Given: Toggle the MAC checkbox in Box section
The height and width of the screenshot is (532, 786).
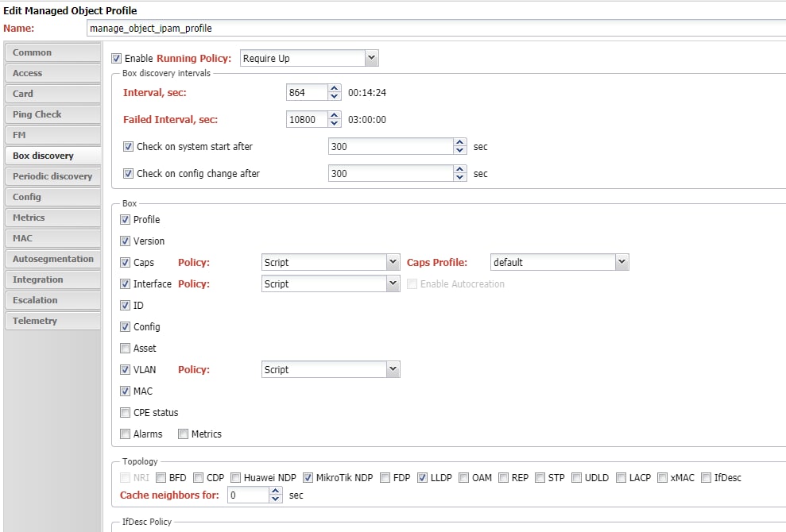Looking at the screenshot, I should [126, 391].
